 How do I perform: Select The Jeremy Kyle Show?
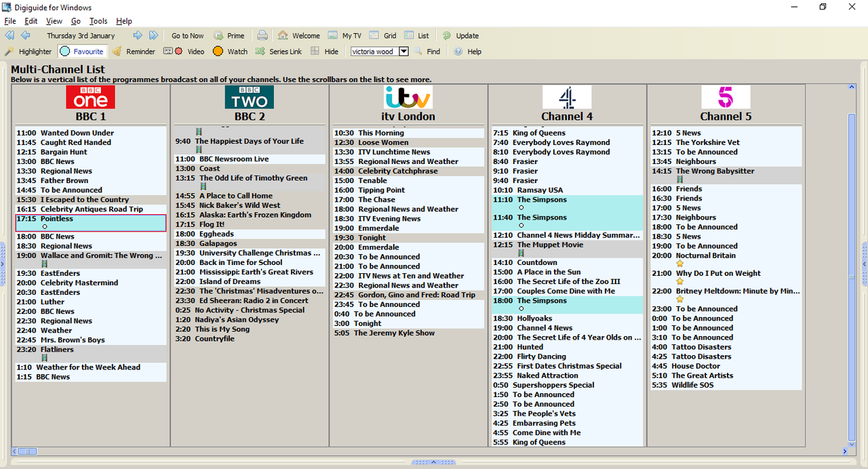coord(409,333)
